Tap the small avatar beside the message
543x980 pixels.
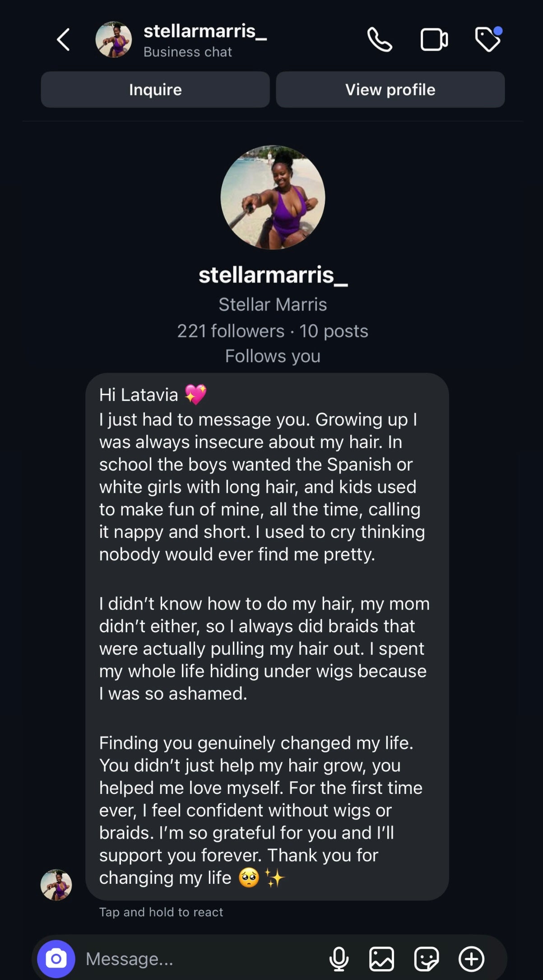click(x=56, y=884)
